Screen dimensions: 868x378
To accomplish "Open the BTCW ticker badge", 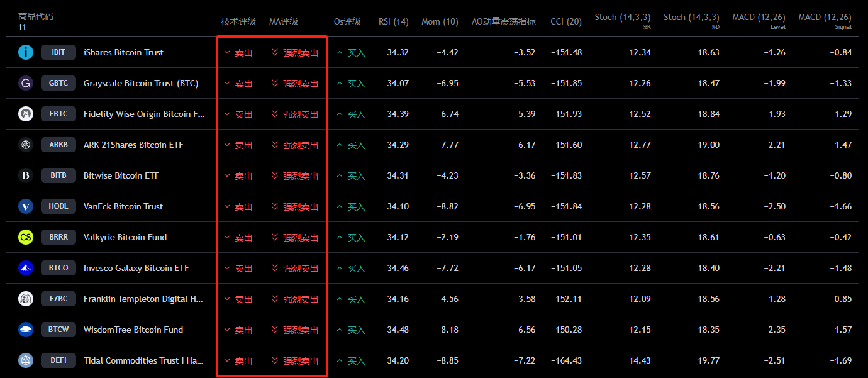I will [58, 330].
